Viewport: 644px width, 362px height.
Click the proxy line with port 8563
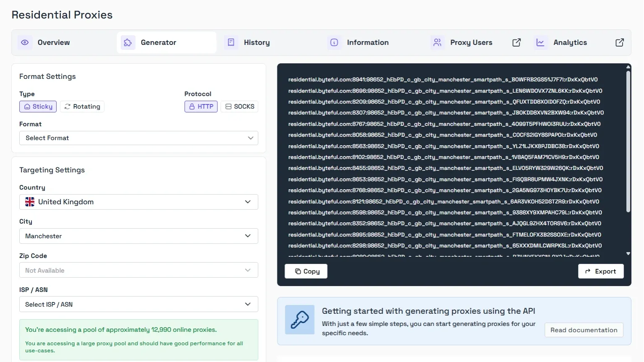[x=444, y=146]
